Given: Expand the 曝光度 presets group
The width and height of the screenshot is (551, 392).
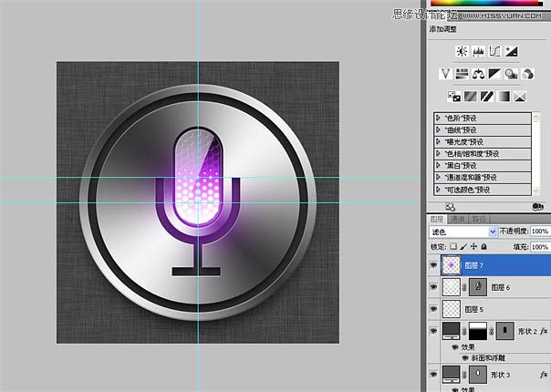Looking at the screenshot, I should (438, 141).
